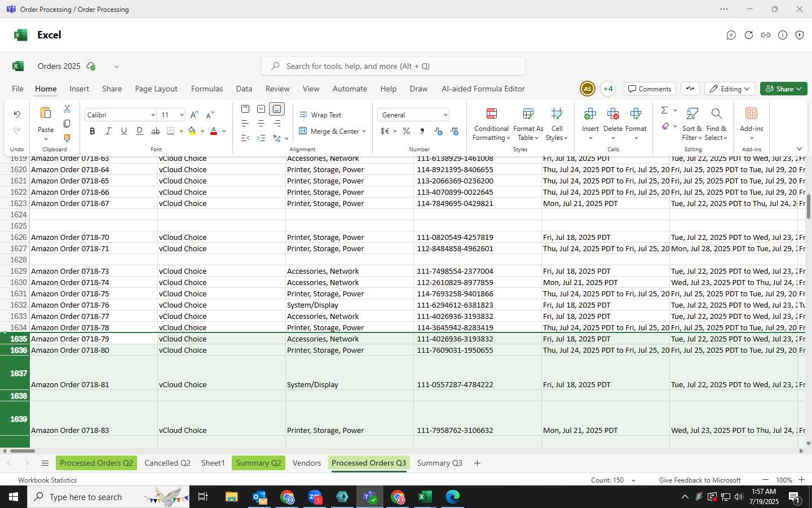This screenshot has height=508, width=812.
Task: Align text left
Action: click(245, 124)
